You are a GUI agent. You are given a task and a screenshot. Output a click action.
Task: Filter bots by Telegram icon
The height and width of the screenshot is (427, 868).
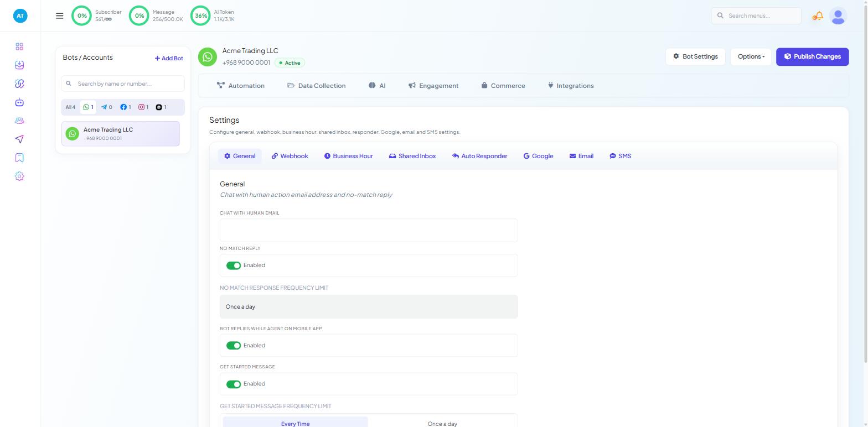[106, 107]
